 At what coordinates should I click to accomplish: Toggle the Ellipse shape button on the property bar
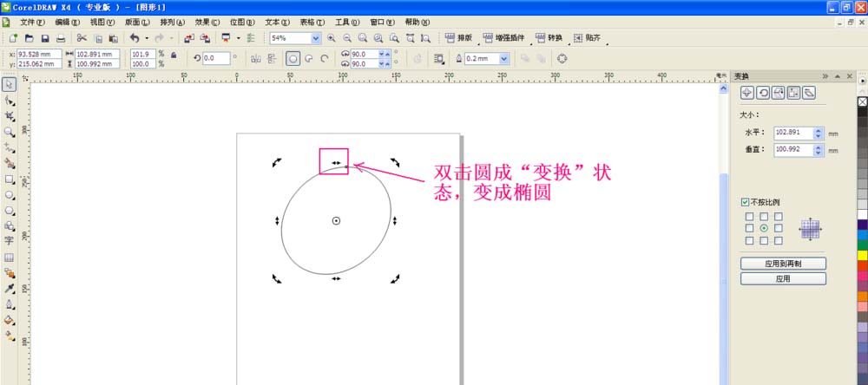(x=293, y=59)
